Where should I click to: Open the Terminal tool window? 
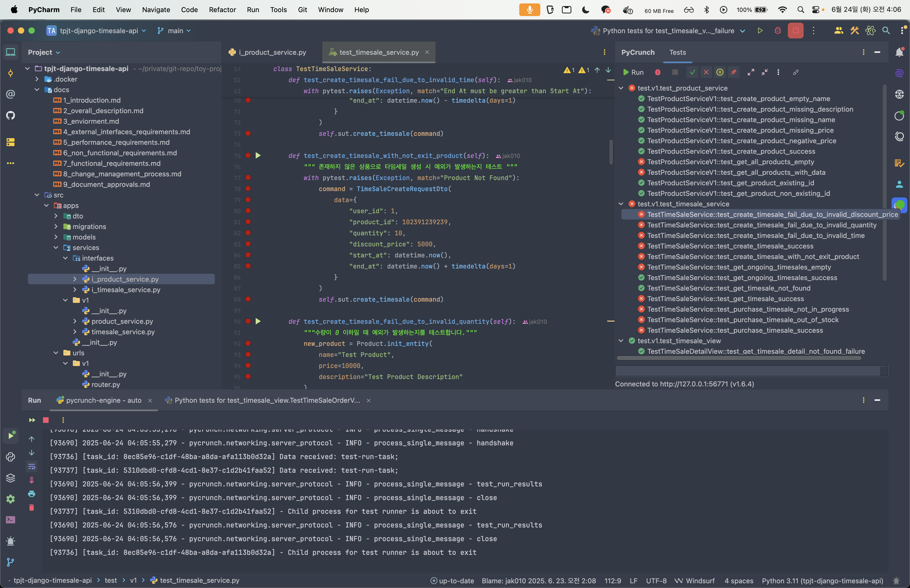11,520
